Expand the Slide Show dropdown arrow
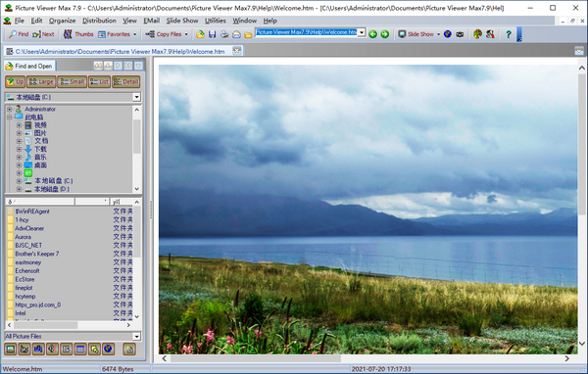Viewport: 588px width, 374px height. [438, 34]
